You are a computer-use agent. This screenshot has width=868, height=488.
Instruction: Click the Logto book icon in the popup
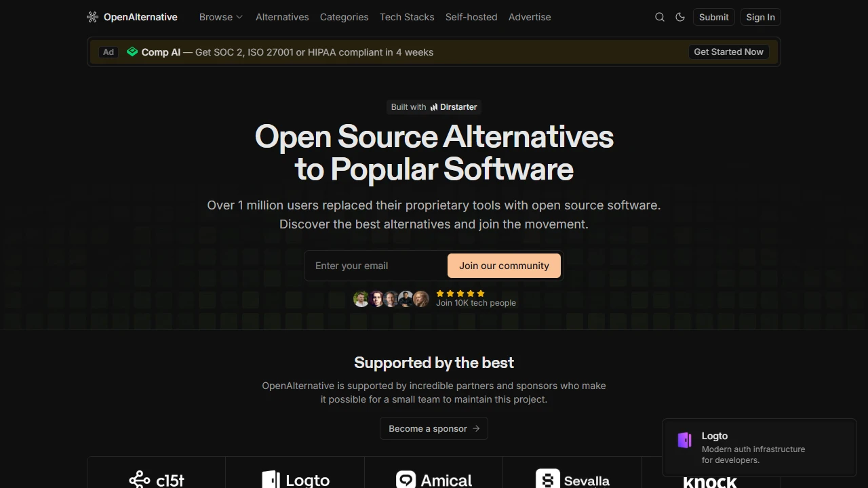click(684, 440)
